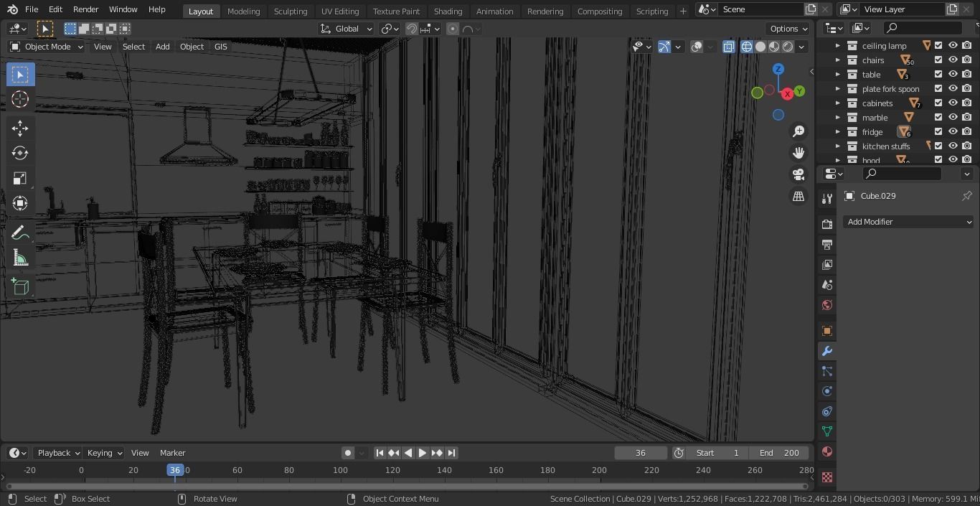Viewport: 980px width, 506px height.
Task: Disable rendering for the marble collection
Action: coord(967,117)
